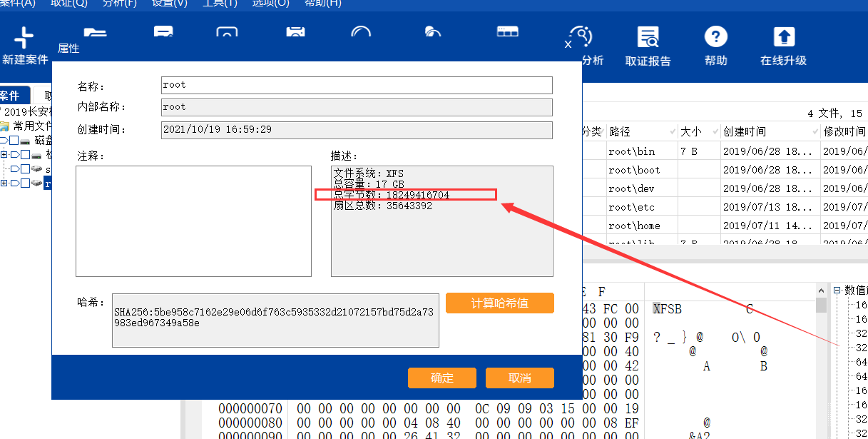Open the 取证报告 forensic report tool

click(648, 47)
